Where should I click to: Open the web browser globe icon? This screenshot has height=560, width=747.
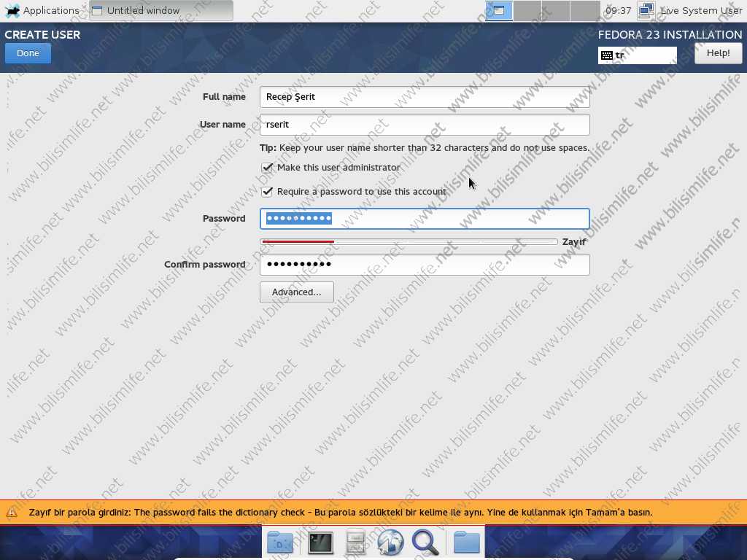pos(391,542)
